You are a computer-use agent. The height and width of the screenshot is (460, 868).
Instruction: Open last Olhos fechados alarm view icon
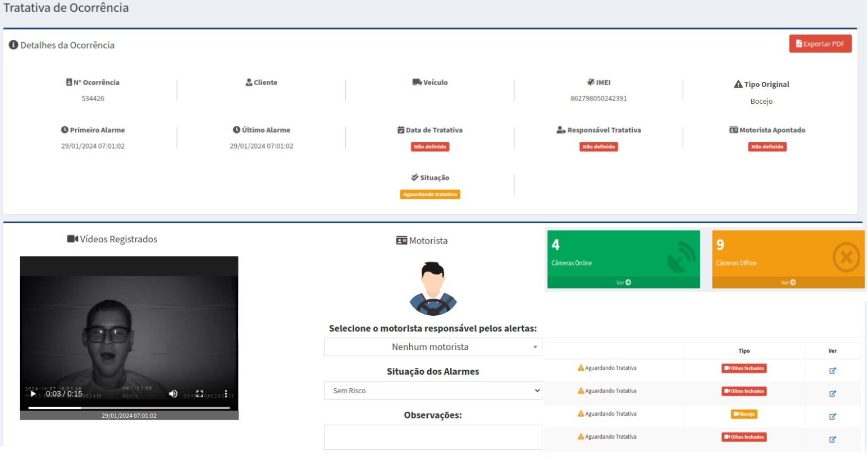coord(833,440)
